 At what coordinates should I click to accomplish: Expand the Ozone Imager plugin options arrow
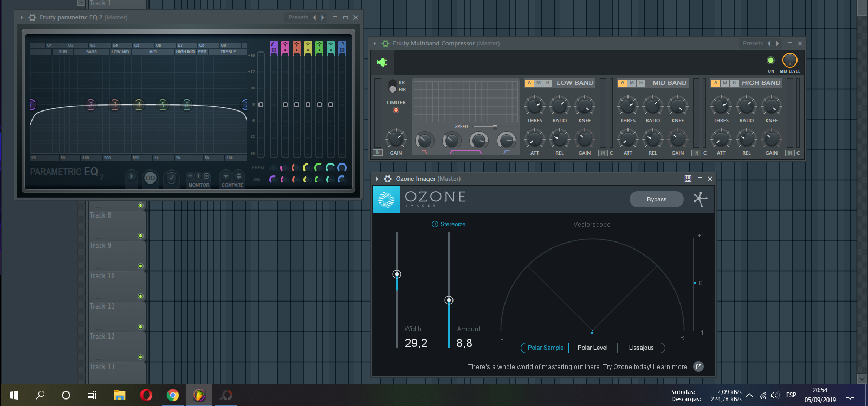377,179
